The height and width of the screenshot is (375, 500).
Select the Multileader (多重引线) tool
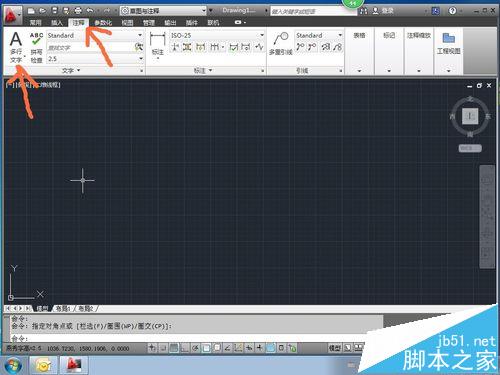(x=281, y=43)
